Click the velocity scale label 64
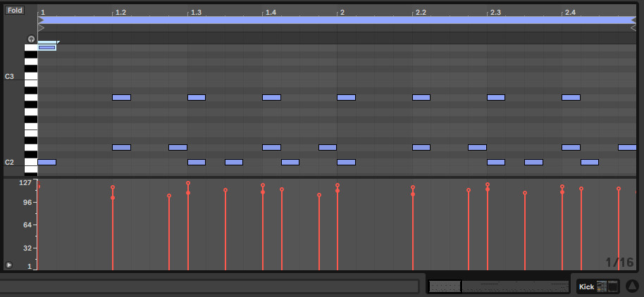This screenshot has width=644, height=297. tap(27, 225)
